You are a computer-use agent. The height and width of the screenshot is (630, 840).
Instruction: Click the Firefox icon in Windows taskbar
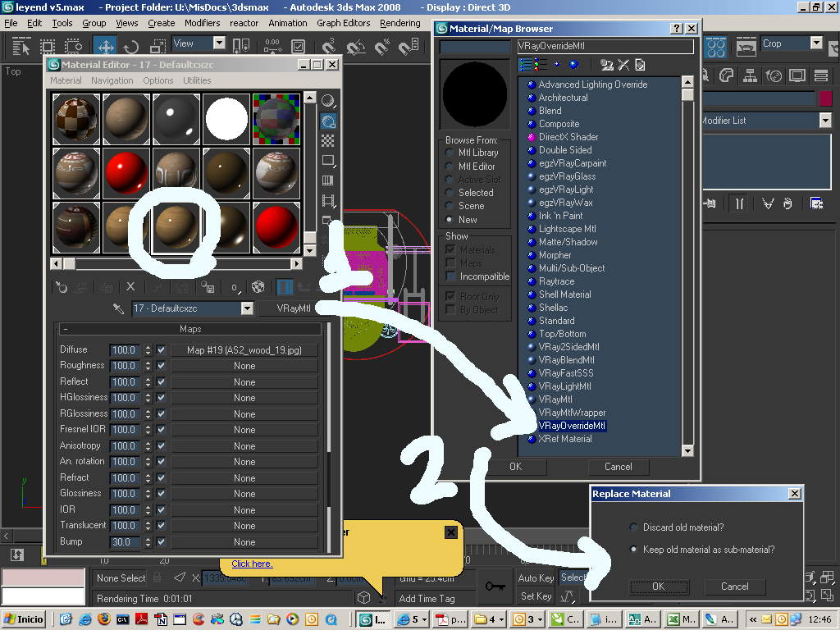click(x=104, y=619)
